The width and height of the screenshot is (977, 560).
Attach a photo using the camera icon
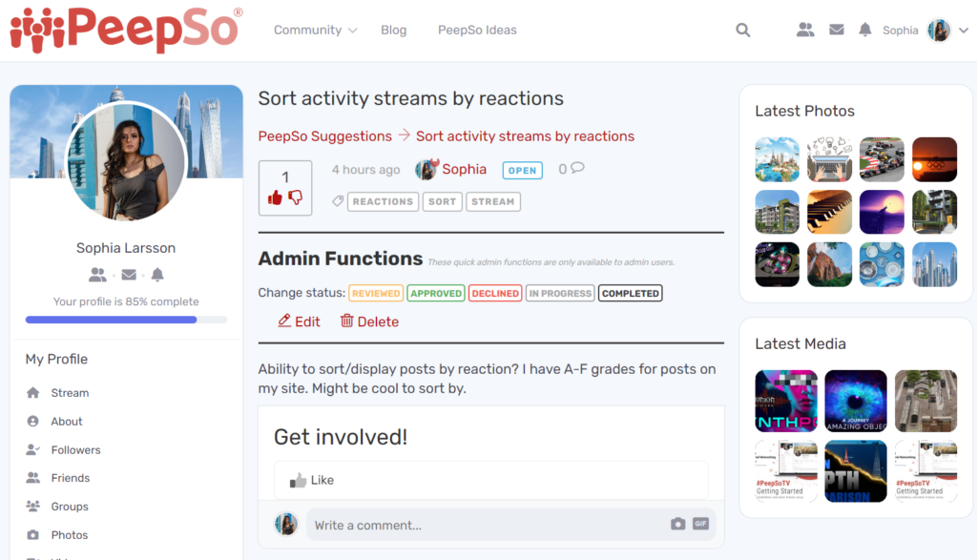tap(678, 524)
